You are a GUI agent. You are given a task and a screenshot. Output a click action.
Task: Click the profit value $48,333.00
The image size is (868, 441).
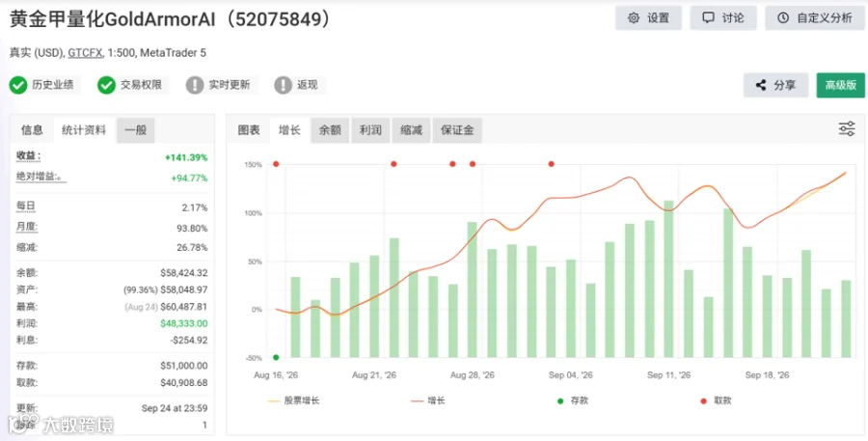pos(184,323)
